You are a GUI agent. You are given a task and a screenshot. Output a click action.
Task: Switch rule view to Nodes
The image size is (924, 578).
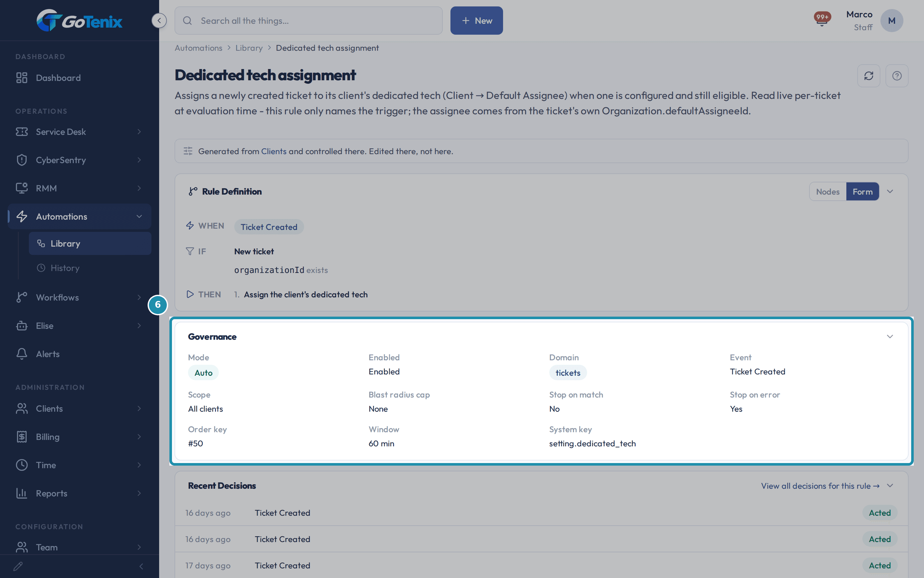tap(828, 191)
